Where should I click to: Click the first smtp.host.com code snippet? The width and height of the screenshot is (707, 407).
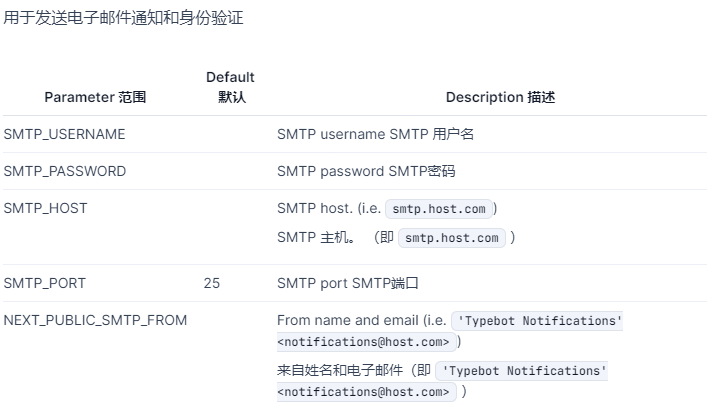(x=439, y=209)
